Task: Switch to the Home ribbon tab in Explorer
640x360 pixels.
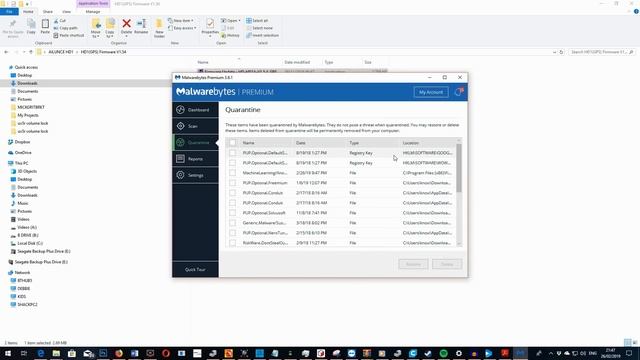Action: pyautogui.click(x=28, y=12)
